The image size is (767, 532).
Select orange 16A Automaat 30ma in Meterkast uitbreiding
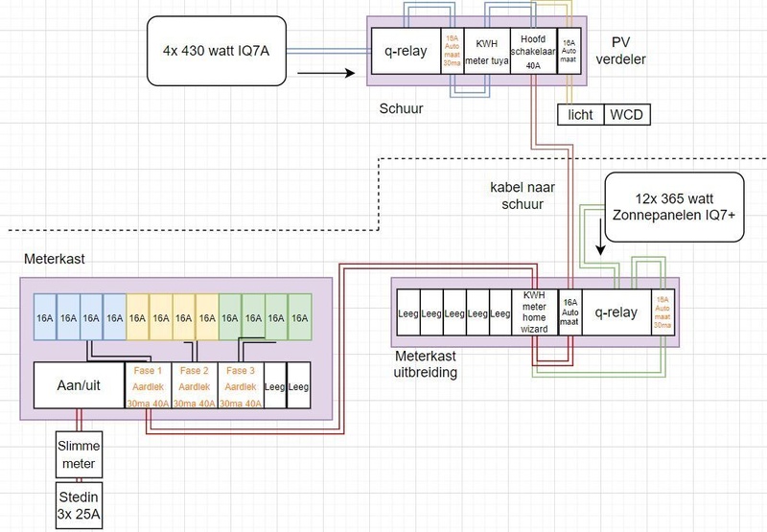[x=662, y=312]
